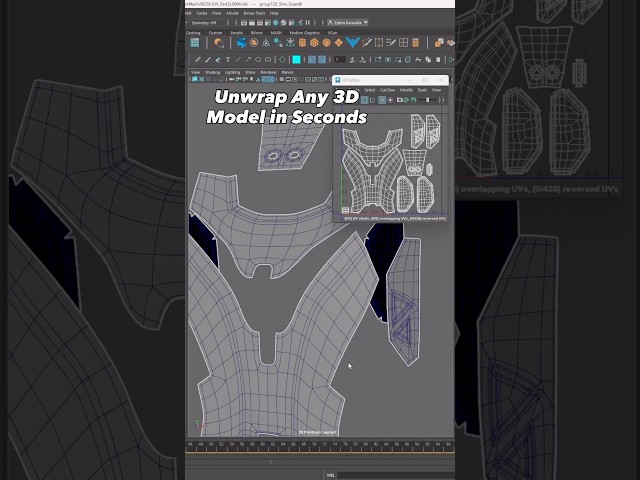Click the UV shell status text in UV Editor
This screenshot has height=480, width=640.
pyautogui.click(x=395, y=219)
